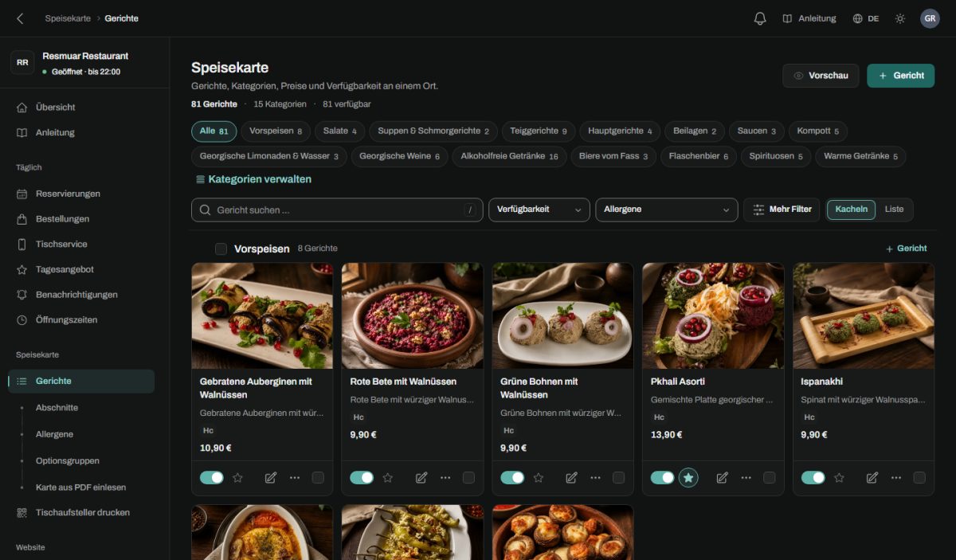Open the GR user avatar menu
Image resolution: width=956 pixels, height=560 pixels.
pyautogui.click(x=930, y=18)
